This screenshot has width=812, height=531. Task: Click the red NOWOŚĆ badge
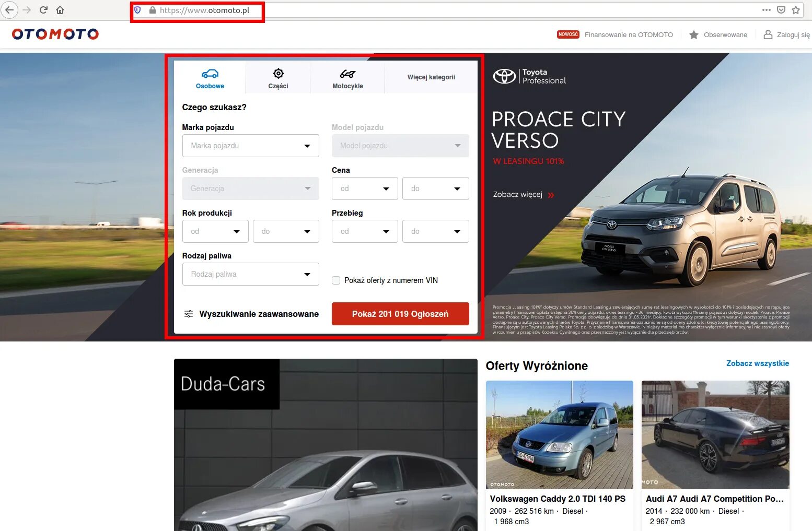coord(568,34)
